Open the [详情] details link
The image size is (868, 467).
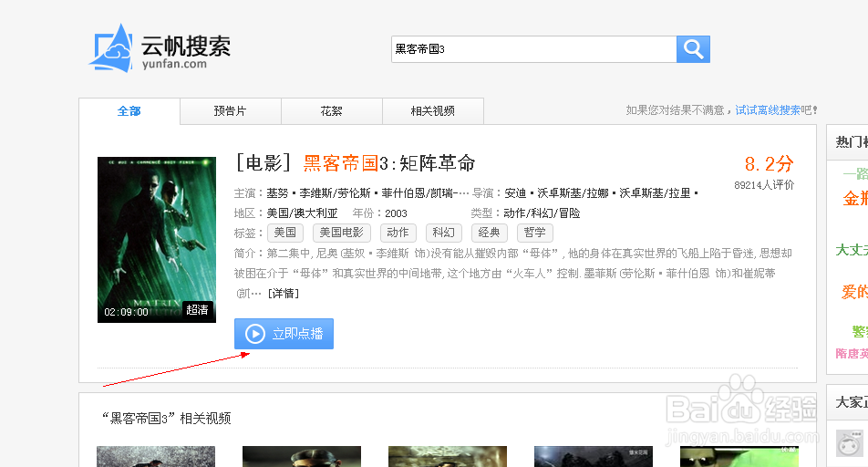pos(284,294)
